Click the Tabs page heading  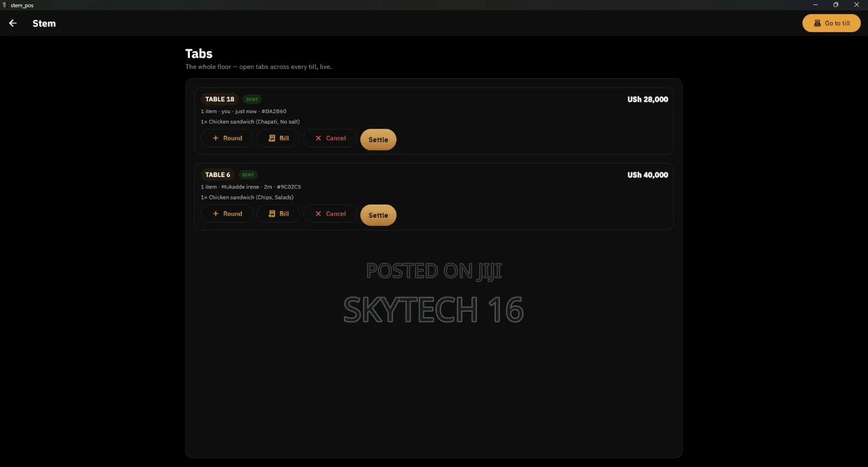(199, 54)
